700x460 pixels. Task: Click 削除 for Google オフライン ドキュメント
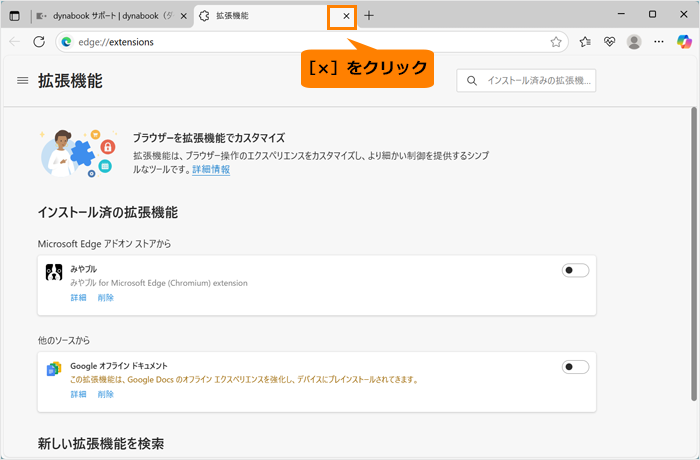(x=106, y=394)
